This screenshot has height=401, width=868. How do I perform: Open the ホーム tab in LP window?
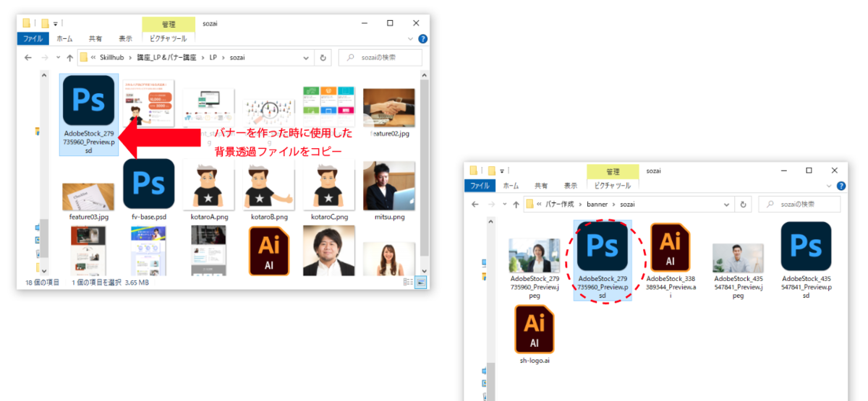(x=64, y=39)
